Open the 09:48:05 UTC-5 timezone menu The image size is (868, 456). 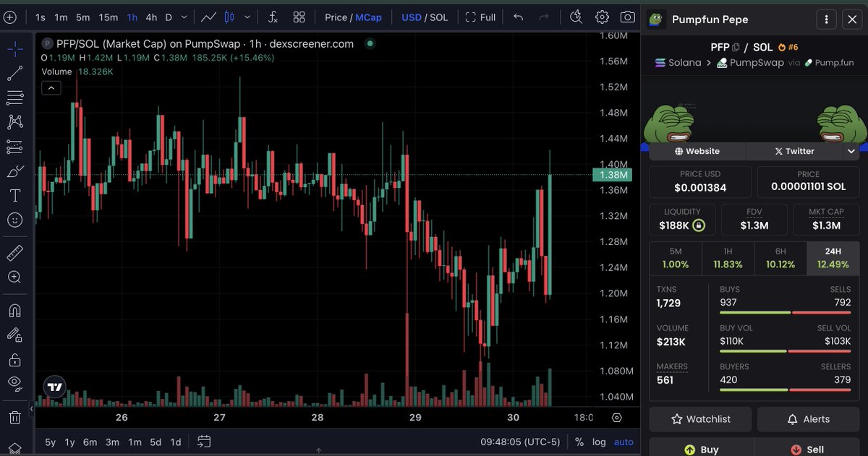click(521, 442)
